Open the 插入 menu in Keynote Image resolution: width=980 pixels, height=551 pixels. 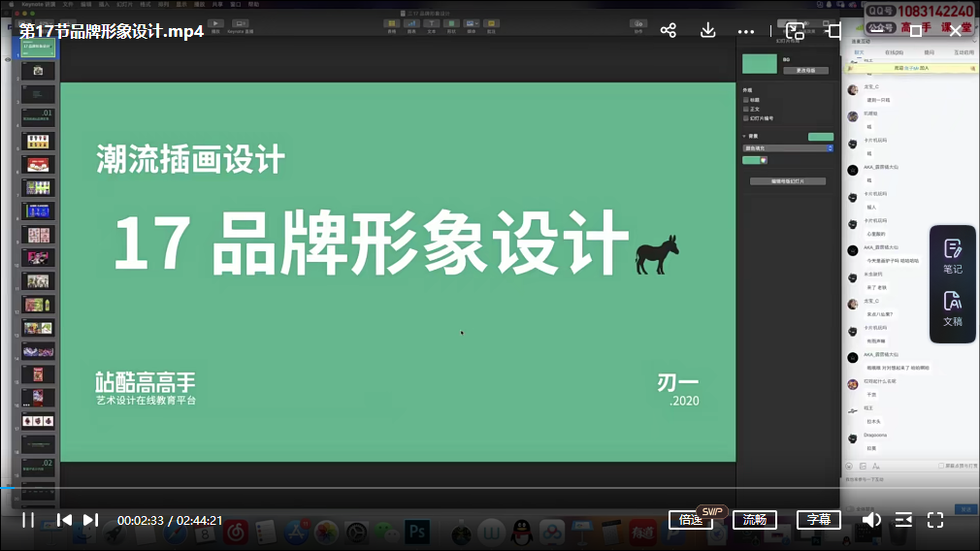coord(104,5)
